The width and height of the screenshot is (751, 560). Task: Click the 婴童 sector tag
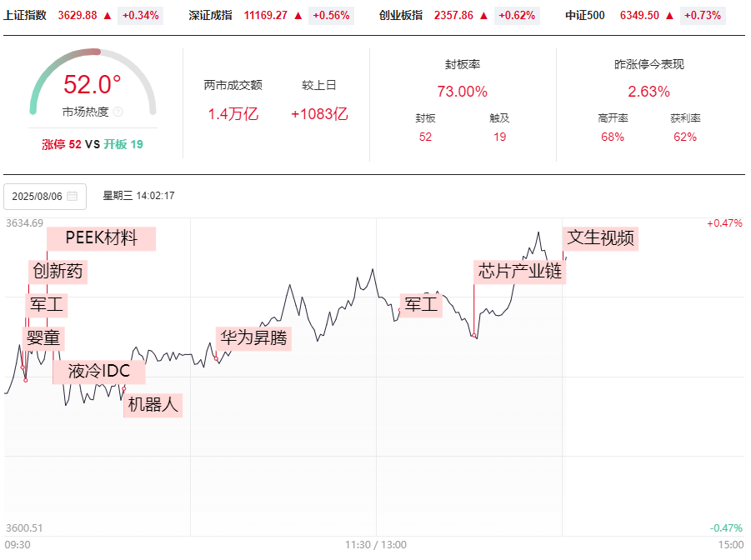[43, 338]
